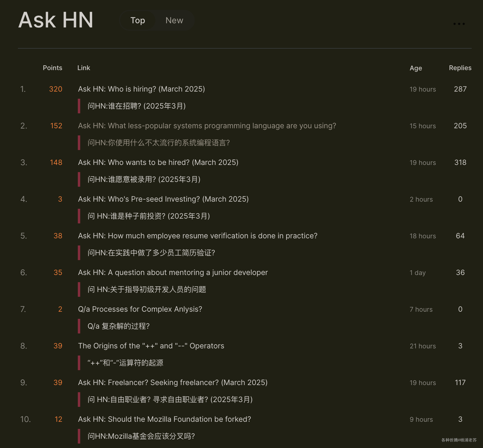Click the Ask HN page title
The width and height of the screenshot is (483, 448).
tap(55, 20)
